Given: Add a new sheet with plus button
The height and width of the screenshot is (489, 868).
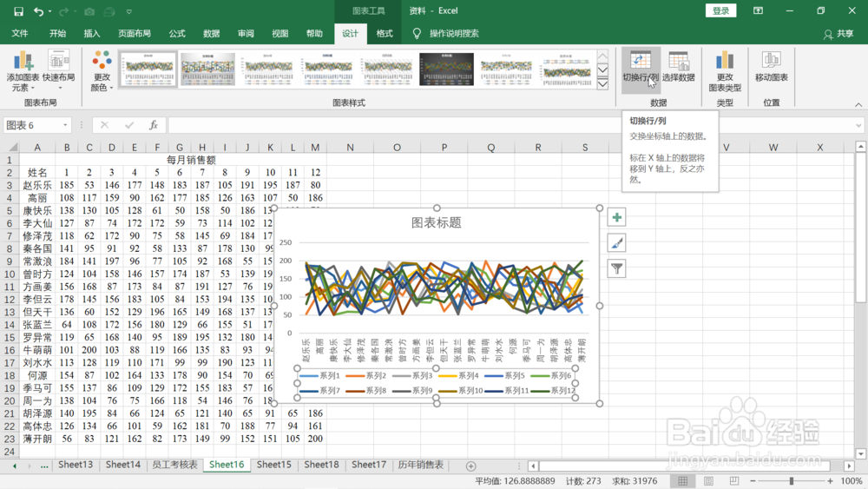Looking at the screenshot, I should pyautogui.click(x=470, y=466).
